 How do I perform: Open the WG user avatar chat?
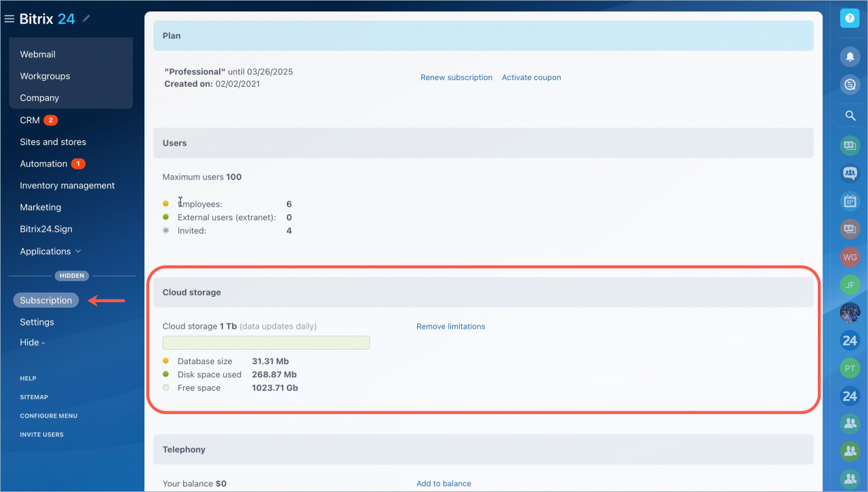850,257
